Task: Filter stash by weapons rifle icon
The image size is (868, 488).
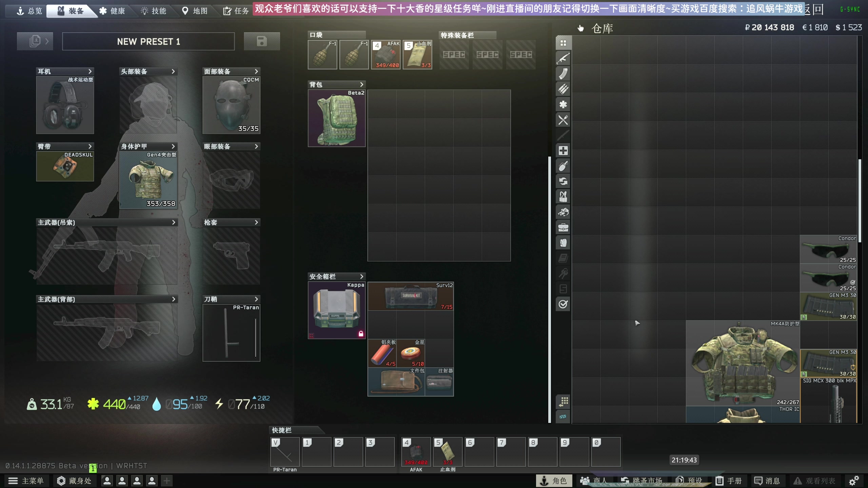Action: point(563,58)
